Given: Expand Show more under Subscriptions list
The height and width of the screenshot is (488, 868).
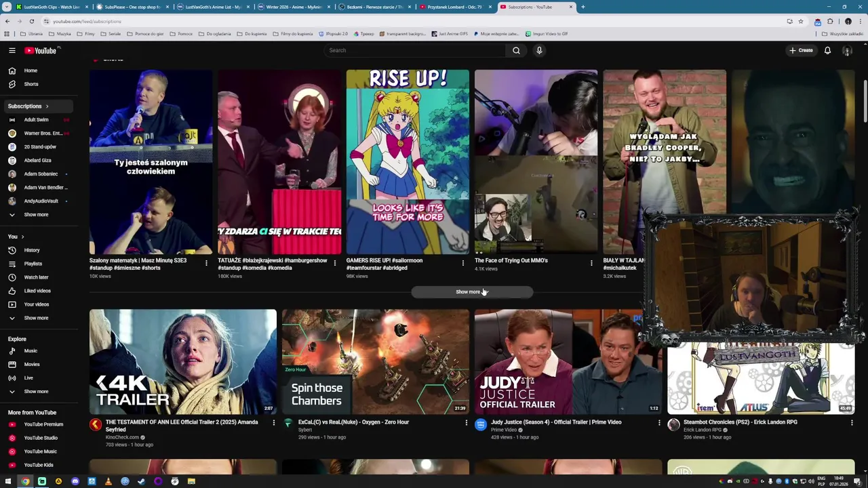Looking at the screenshot, I should click(x=37, y=215).
